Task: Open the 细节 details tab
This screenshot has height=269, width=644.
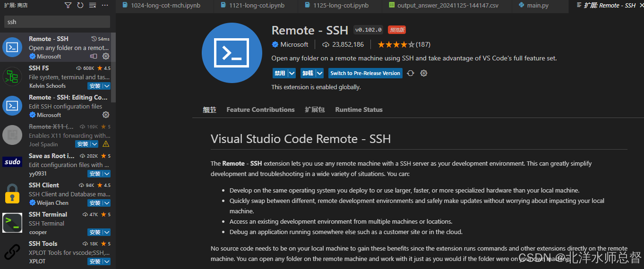Action: (x=209, y=109)
